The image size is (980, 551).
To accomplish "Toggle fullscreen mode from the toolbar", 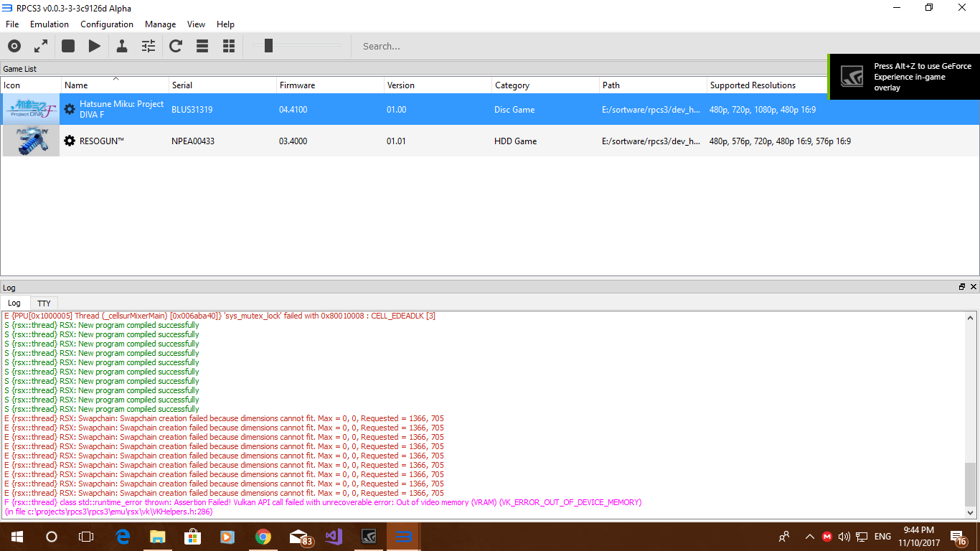I will tap(41, 46).
